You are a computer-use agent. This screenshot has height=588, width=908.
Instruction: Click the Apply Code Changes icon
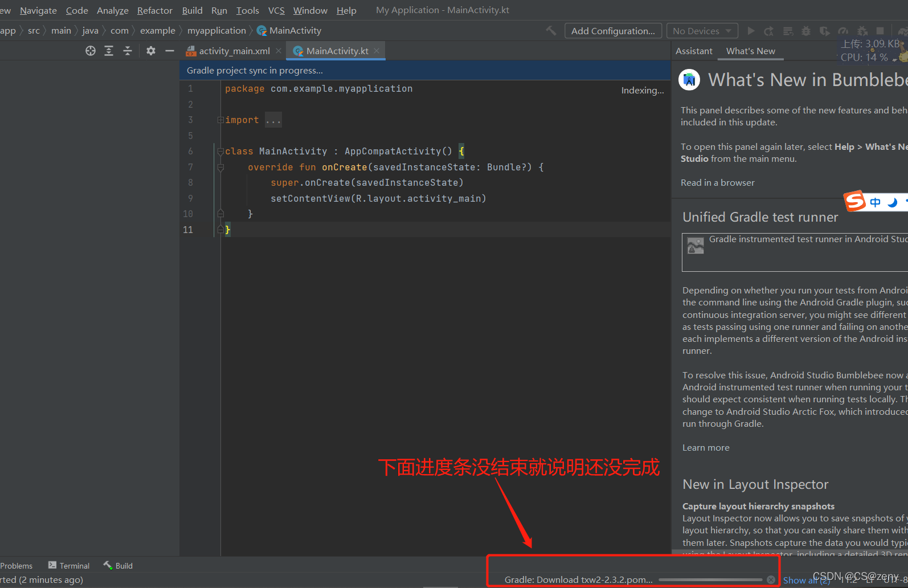(788, 31)
